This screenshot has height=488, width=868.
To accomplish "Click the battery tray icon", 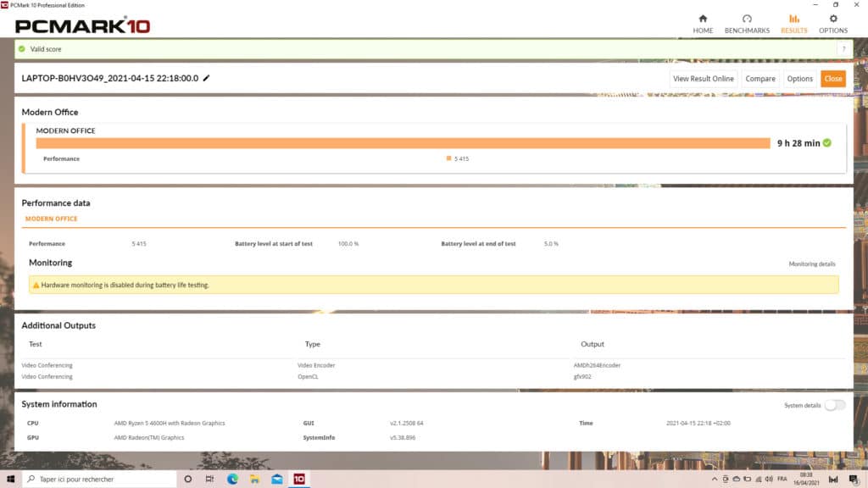I will tap(748, 480).
